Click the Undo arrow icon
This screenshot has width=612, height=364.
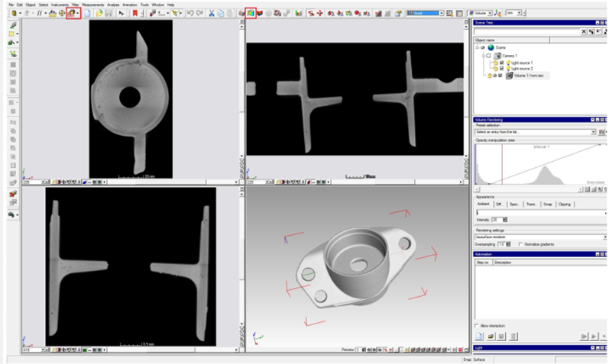pyautogui.click(x=190, y=13)
